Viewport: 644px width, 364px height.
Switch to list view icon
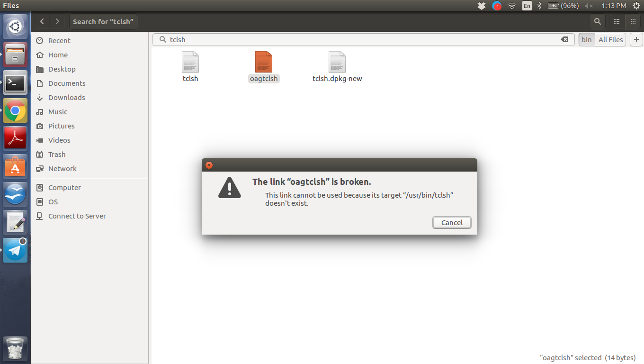[x=617, y=21]
